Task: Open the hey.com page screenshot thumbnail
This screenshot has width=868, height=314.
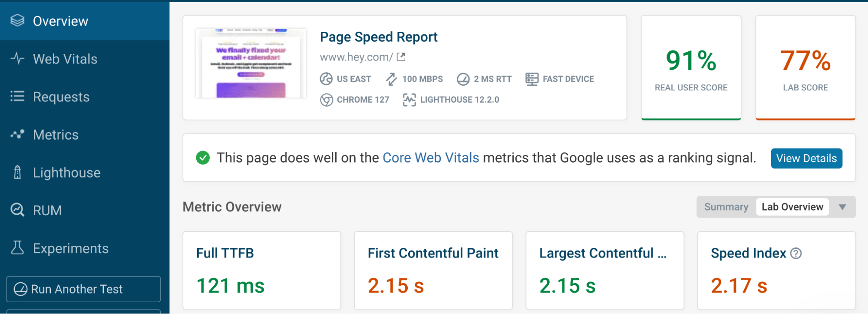Action: (x=251, y=63)
